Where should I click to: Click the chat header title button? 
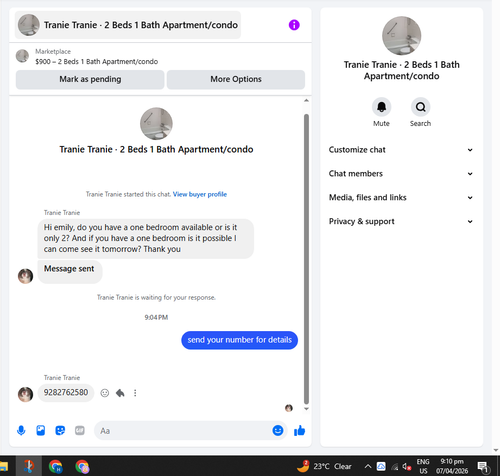pos(128,25)
